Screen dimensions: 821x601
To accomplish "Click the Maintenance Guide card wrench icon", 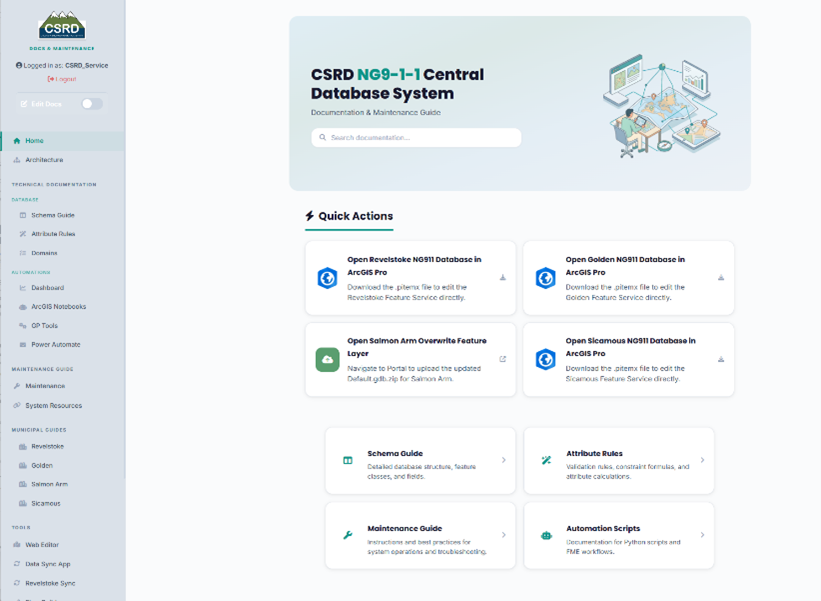I will point(348,535).
